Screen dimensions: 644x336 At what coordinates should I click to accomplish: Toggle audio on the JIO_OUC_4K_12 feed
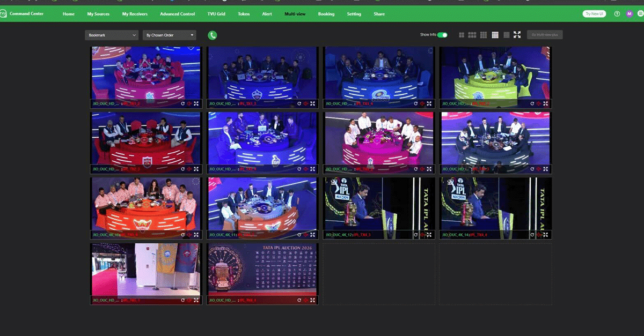coord(422,235)
